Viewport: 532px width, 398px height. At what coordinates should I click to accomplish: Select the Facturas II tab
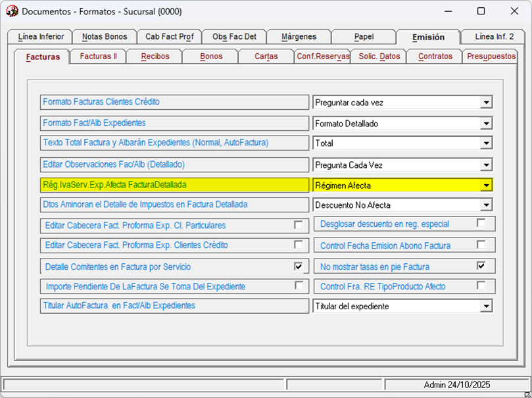tap(98, 57)
